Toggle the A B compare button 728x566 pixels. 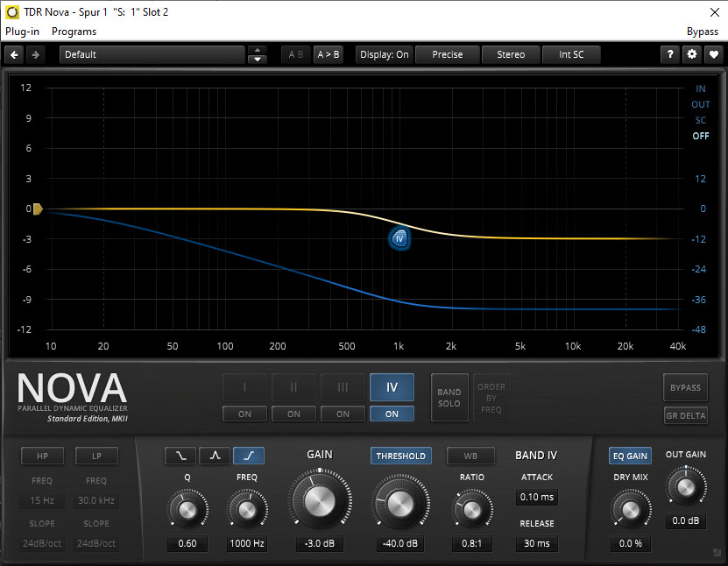(x=296, y=55)
